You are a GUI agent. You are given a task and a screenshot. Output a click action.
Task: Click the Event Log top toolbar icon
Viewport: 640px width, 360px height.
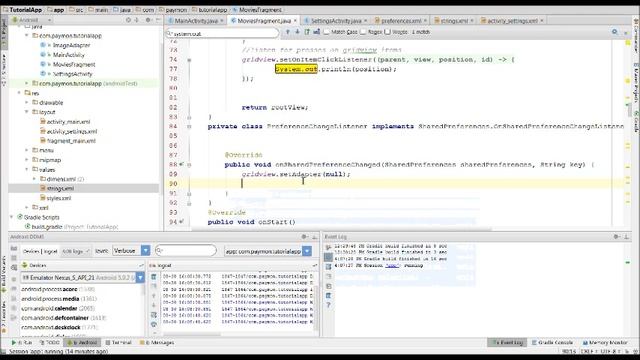[x=328, y=247]
